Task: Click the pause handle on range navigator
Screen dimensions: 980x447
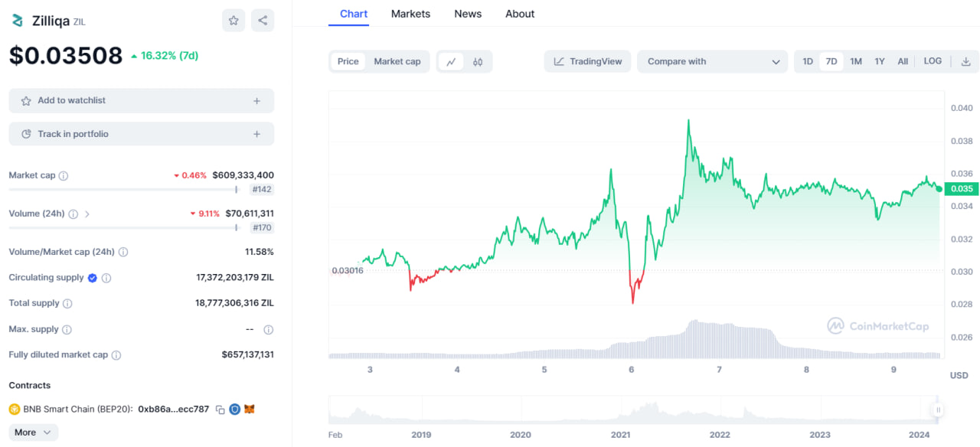Action: pos(937,410)
